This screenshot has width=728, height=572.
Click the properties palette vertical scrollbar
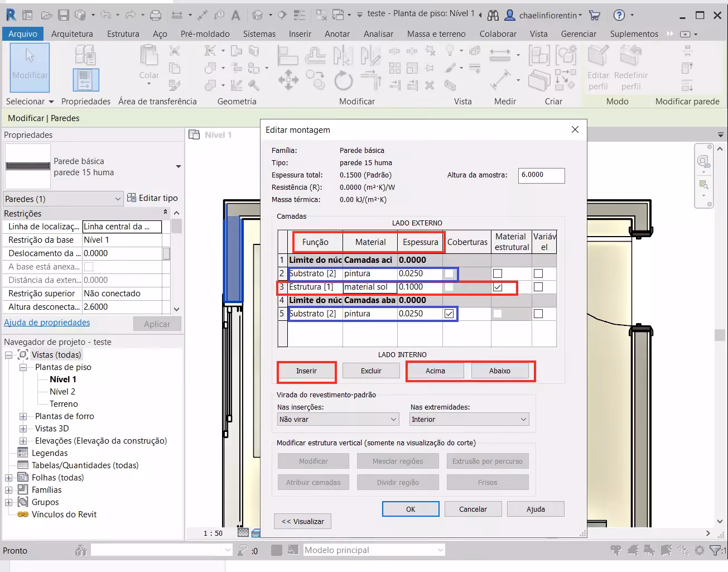coord(176,259)
